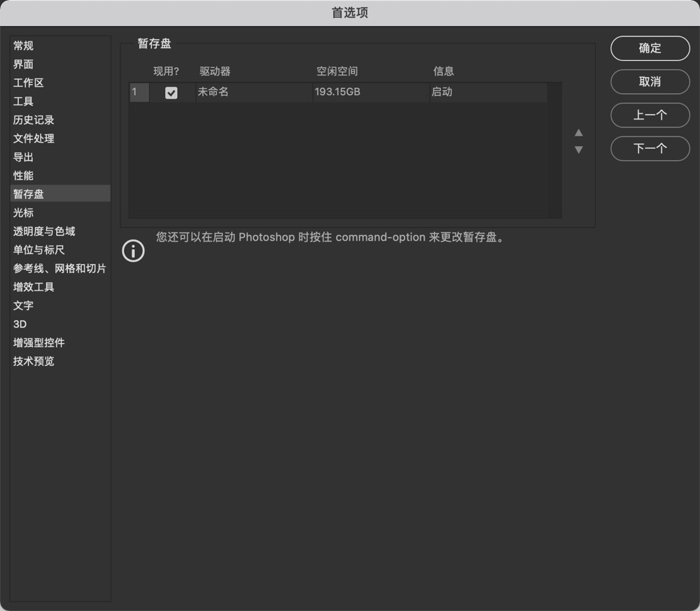The width and height of the screenshot is (700, 611).
Task: Go to the next page using 下一个
Action: coord(650,148)
